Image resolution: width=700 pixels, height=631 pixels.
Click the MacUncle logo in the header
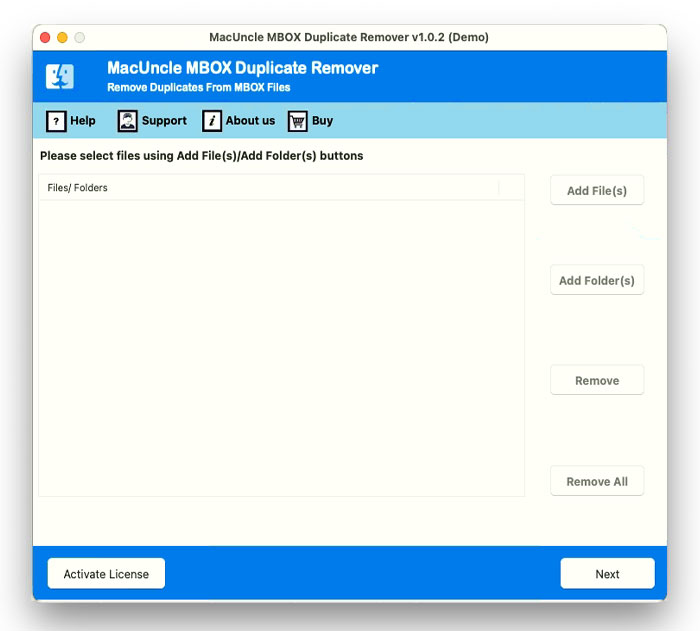coord(60,76)
